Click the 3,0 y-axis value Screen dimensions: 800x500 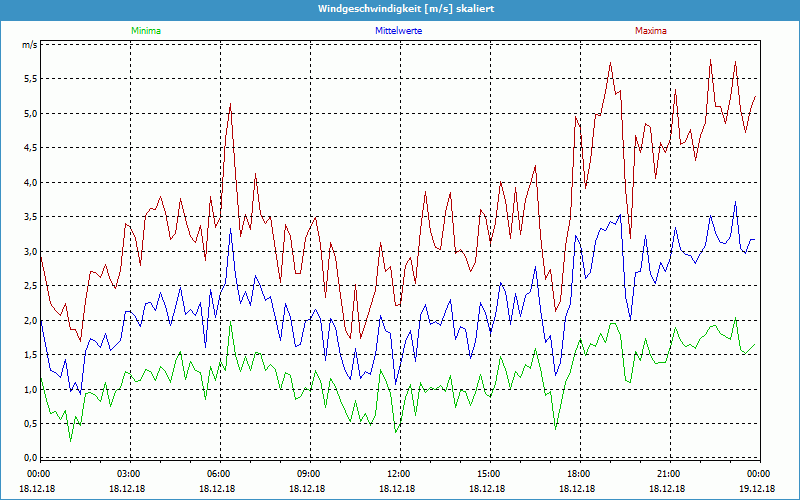(30, 251)
